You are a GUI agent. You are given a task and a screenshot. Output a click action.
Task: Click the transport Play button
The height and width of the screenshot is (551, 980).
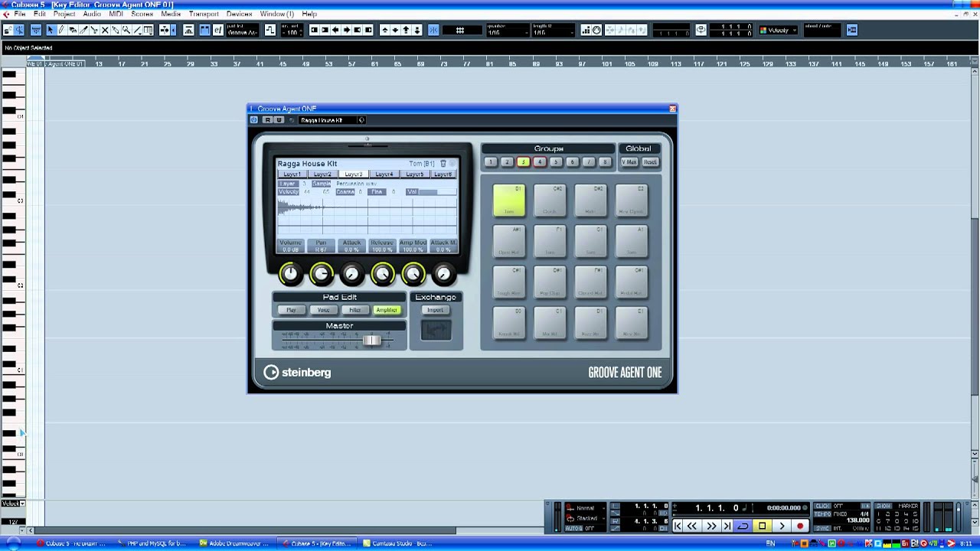tap(782, 526)
